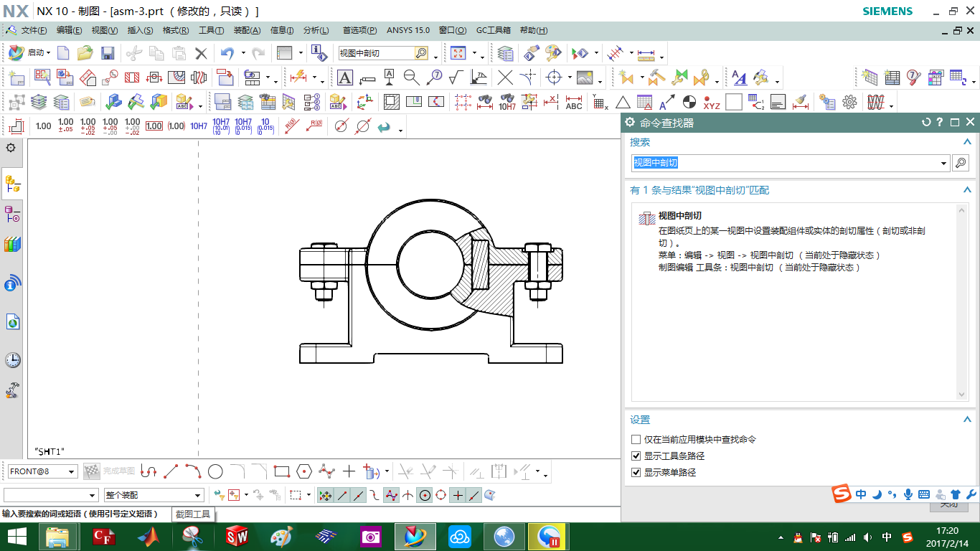
Task: Open Command Finder help question mark
Action: tap(940, 123)
